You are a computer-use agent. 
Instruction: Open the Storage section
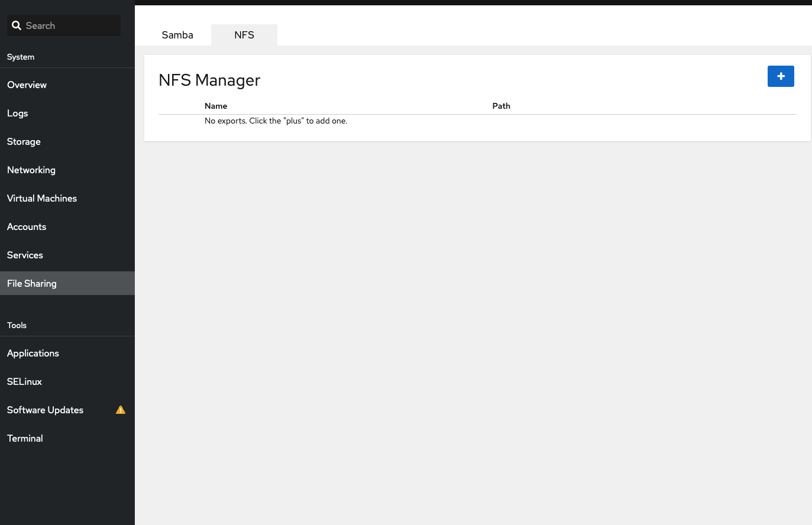67,141
